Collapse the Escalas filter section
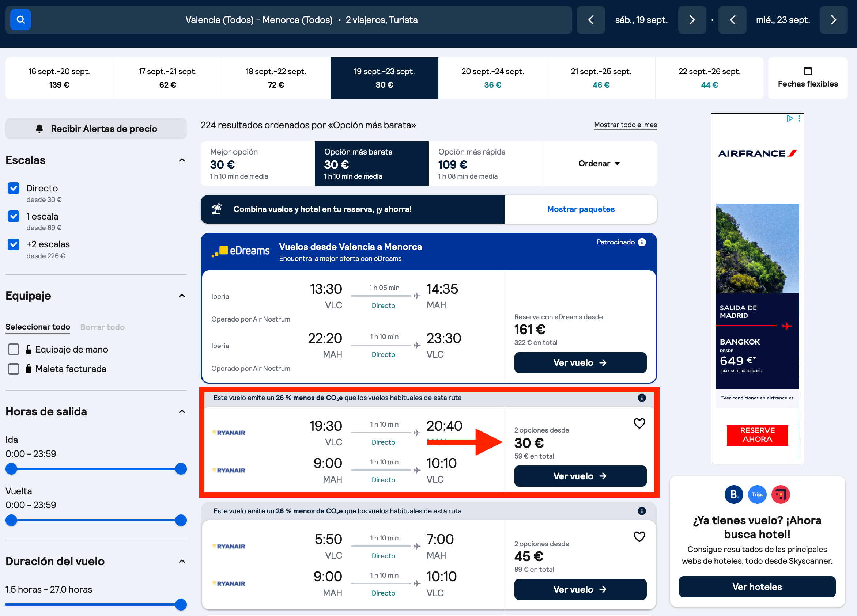Screen dimensions: 857x616 [182, 160]
